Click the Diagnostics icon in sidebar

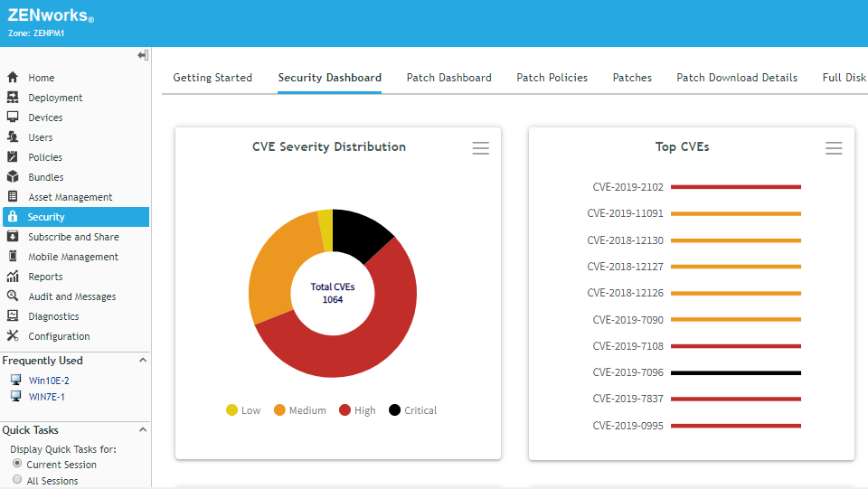tap(13, 315)
